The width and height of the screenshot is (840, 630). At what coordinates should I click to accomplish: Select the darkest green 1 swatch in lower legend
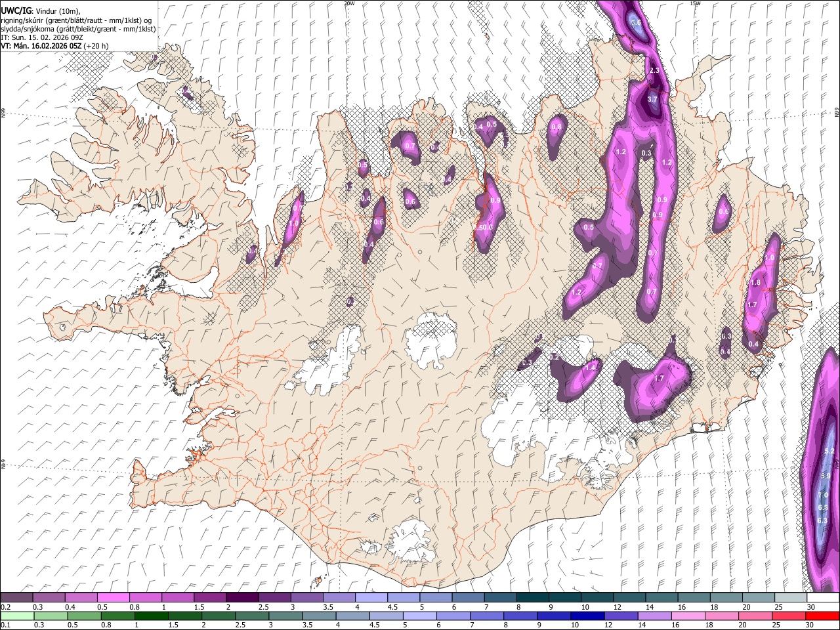click(152, 616)
